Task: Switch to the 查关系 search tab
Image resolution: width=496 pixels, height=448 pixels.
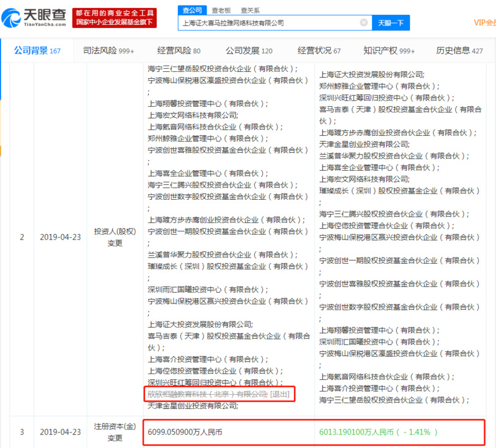Action: click(x=250, y=11)
